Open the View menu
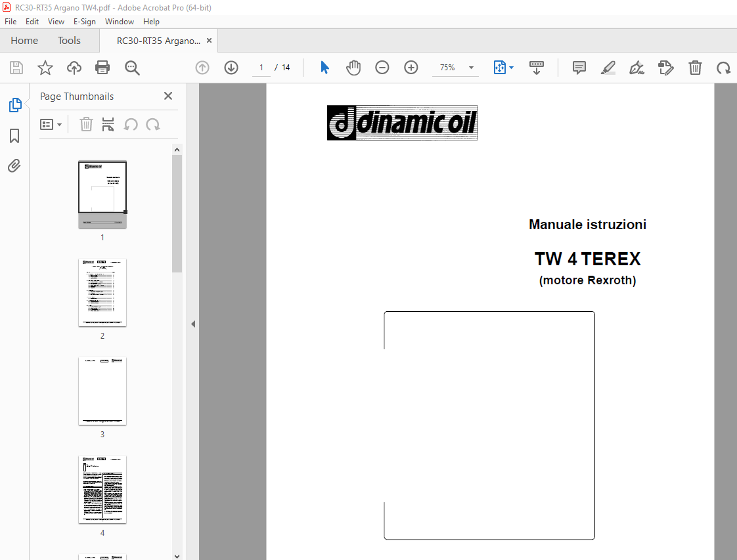This screenshot has width=737, height=560. coord(56,22)
